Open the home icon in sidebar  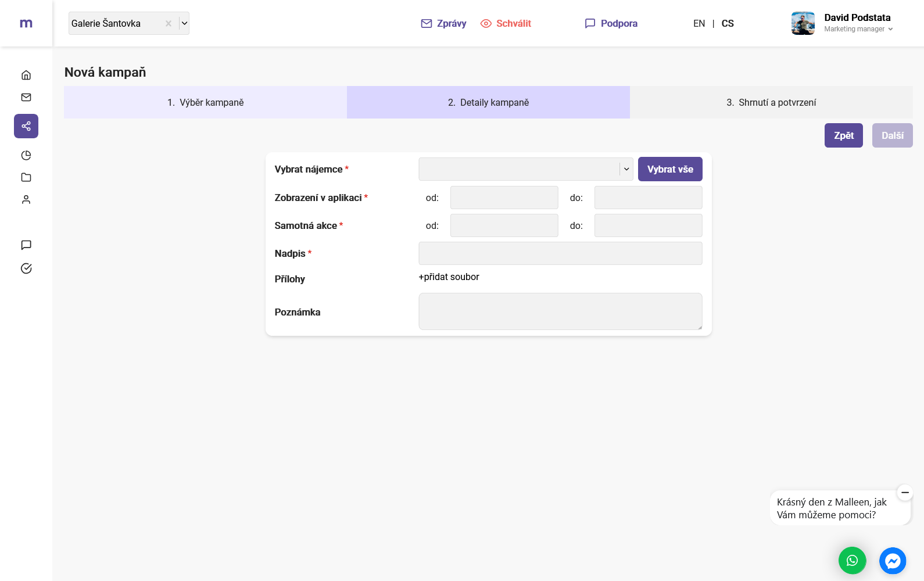pos(26,75)
